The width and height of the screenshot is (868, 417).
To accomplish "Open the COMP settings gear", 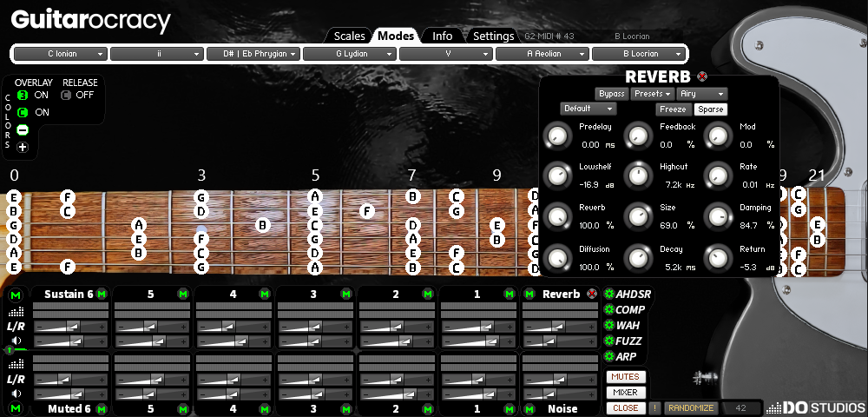I will pyautogui.click(x=609, y=309).
